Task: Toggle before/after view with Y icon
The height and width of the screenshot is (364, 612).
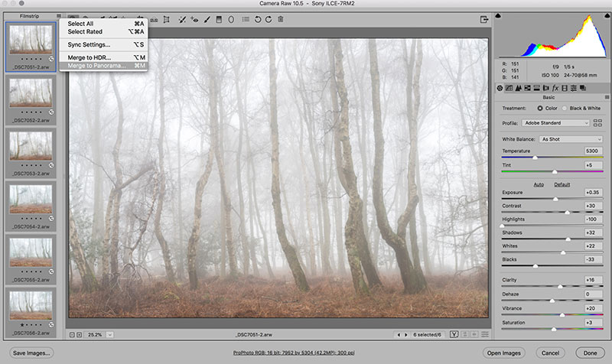Action: coord(454,334)
